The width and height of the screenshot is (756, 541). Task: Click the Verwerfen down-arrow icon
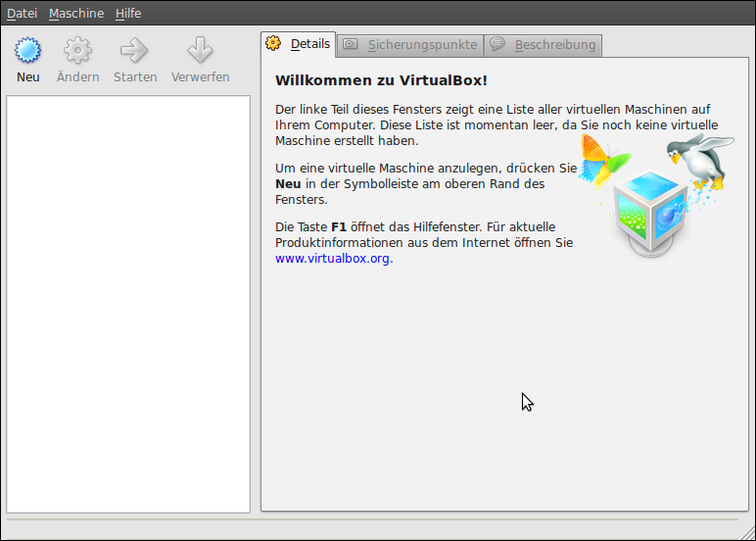(200, 51)
